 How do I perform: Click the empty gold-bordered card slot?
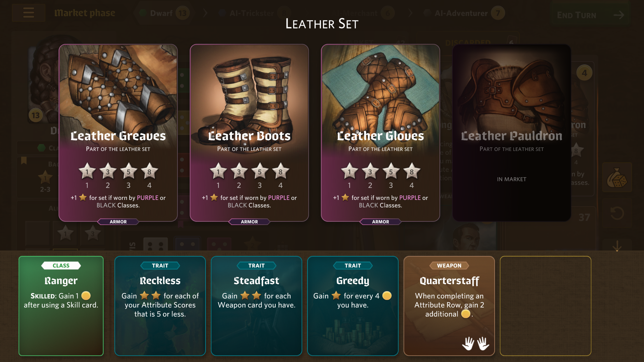pos(545,306)
